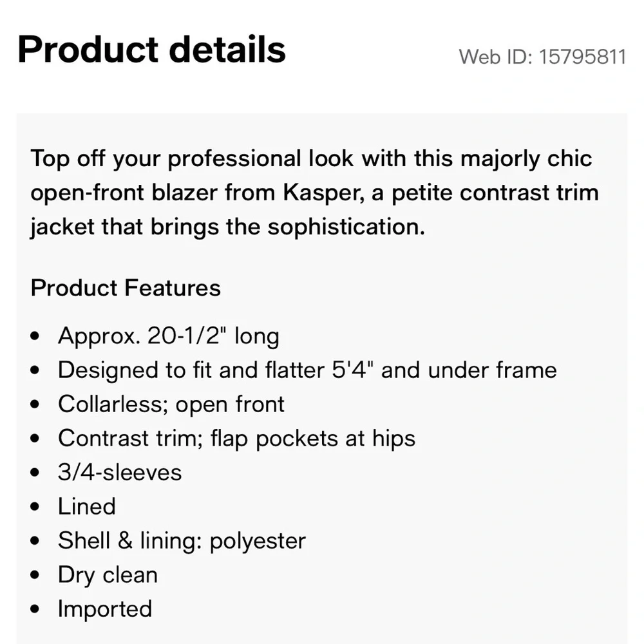Click the Web ID label text
The width and height of the screenshot is (644, 644).
495,57
